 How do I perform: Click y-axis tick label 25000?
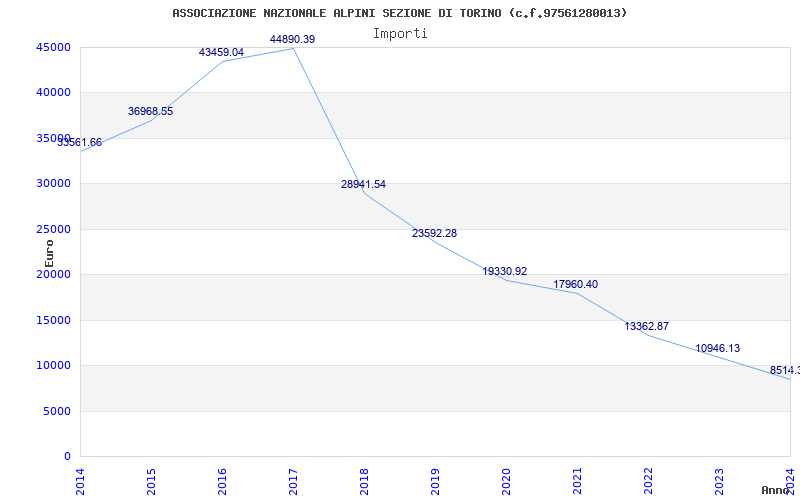(53, 229)
